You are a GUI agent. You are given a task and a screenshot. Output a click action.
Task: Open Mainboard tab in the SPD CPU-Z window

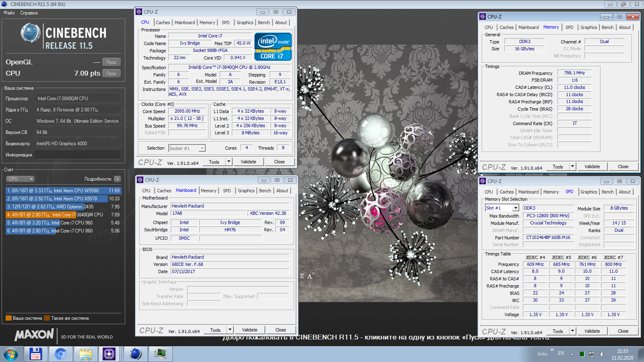(x=528, y=192)
